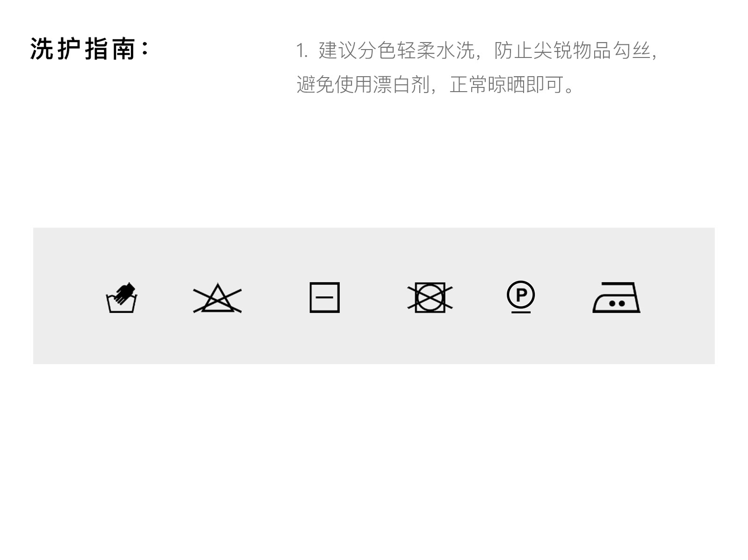Click the 洗护指南 heading

83,49
